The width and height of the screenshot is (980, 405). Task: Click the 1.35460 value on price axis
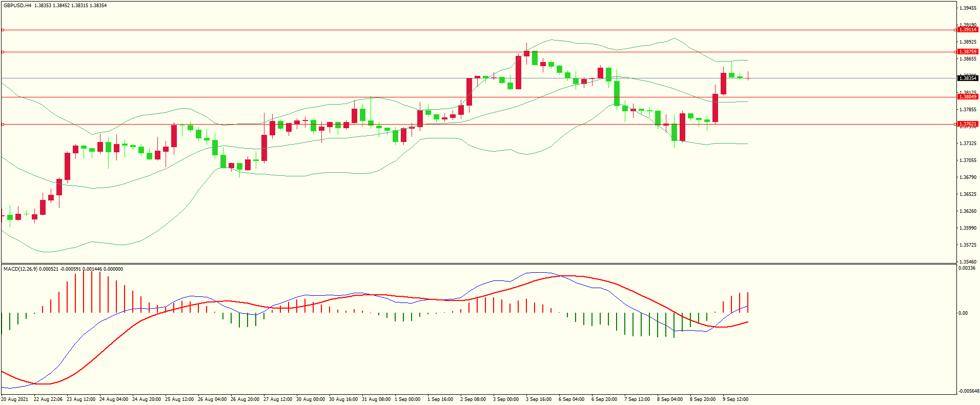click(x=968, y=262)
